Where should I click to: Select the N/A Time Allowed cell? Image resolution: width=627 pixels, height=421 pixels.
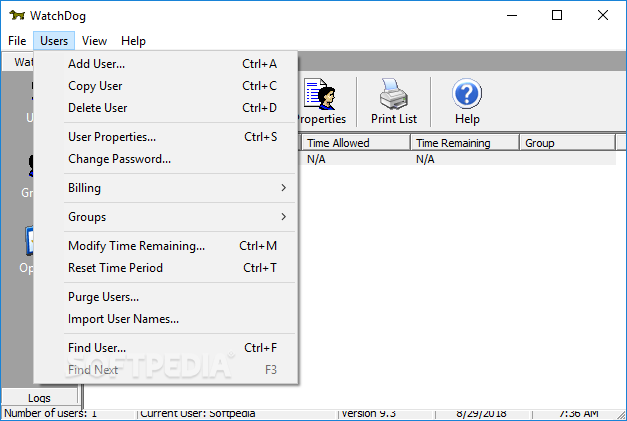316,159
